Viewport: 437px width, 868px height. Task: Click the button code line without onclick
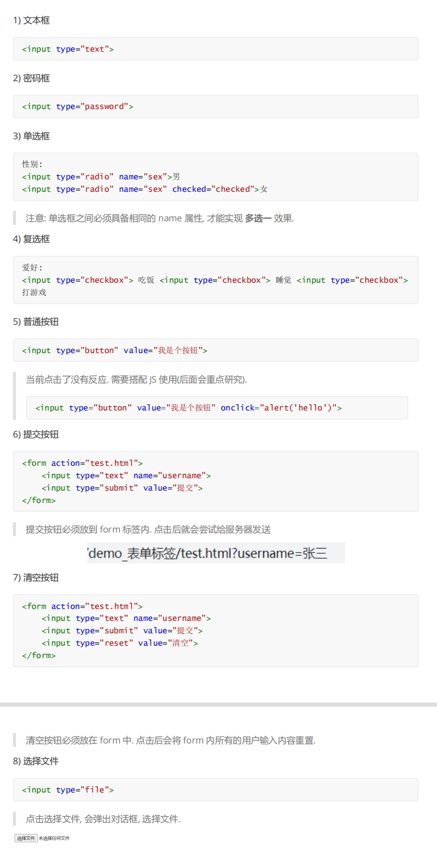[x=114, y=351]
